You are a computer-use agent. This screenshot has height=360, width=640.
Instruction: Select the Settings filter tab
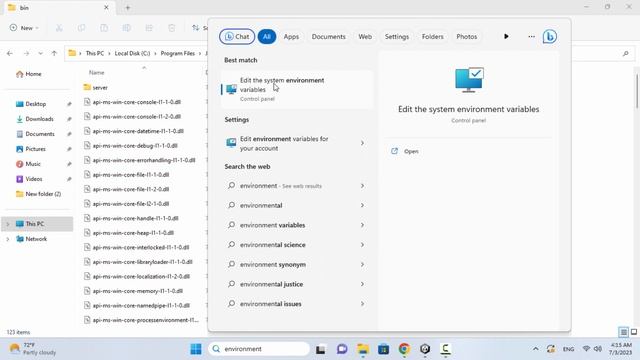397,37
